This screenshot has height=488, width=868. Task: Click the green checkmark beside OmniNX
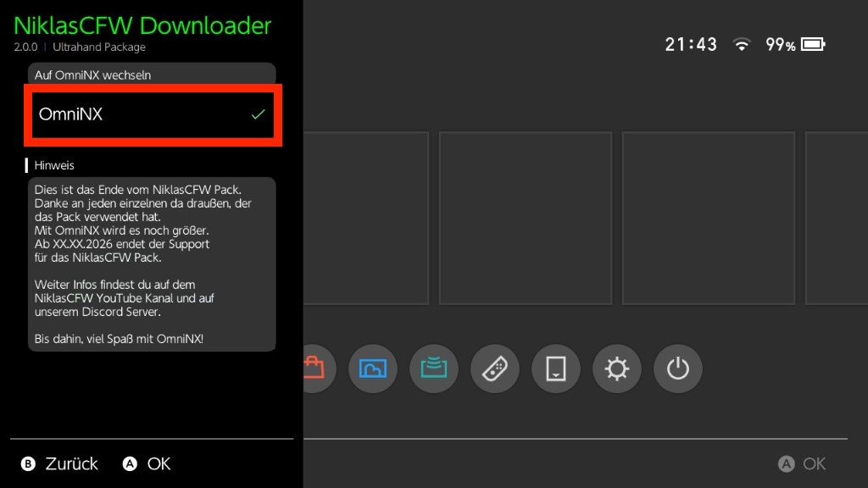point(258,114)
